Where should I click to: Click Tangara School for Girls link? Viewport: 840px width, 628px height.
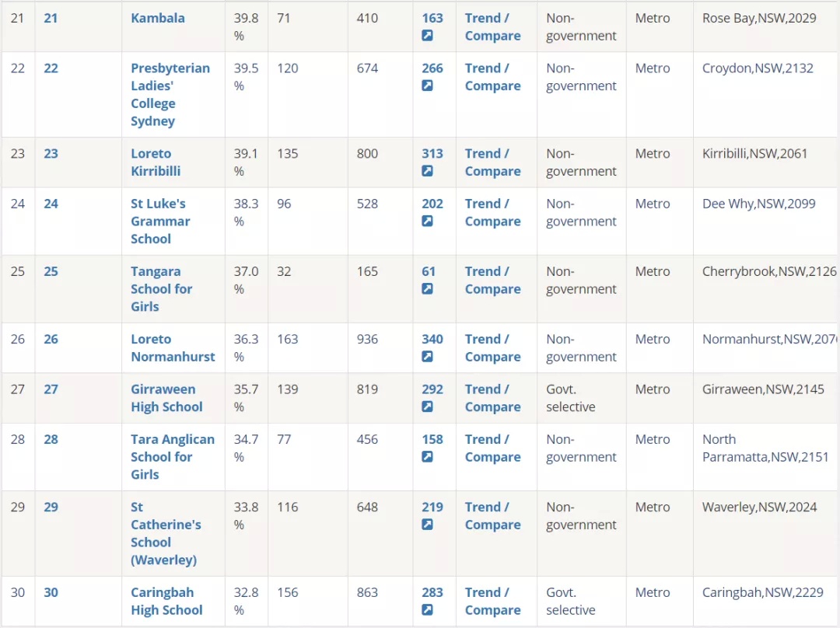[x=161, y=289]
